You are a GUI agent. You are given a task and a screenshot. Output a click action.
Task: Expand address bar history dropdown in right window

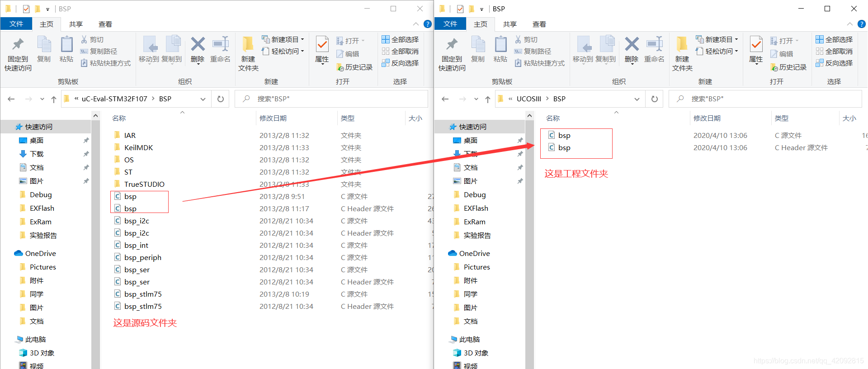[x=637, y=99]
